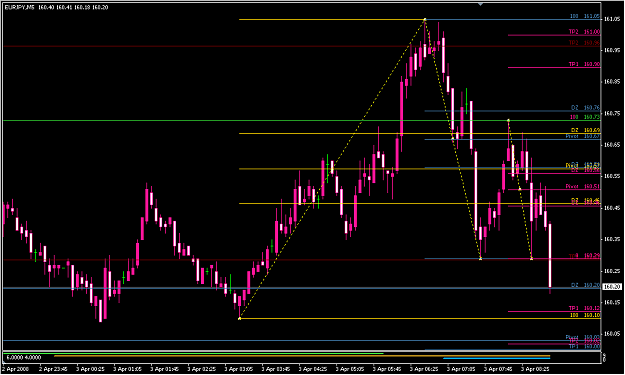Select the yellow DZ 160.69 level label

point(585,130)
